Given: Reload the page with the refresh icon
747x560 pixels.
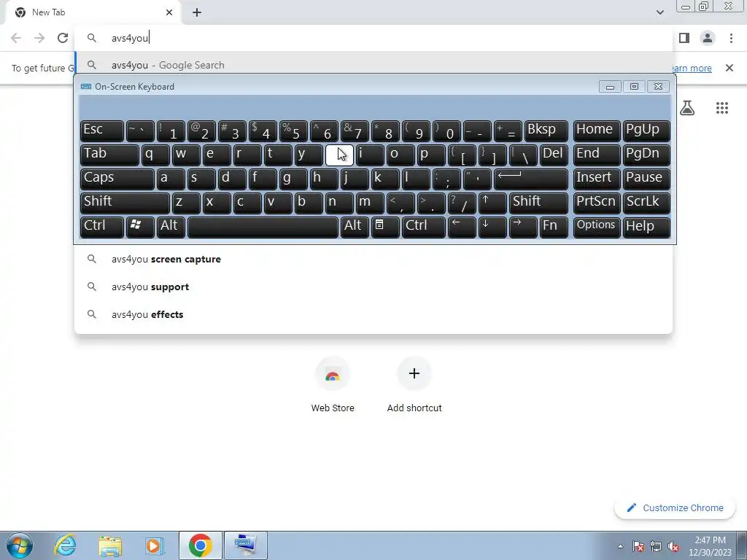Looking at the screenshot, I should tap(63, 38).
